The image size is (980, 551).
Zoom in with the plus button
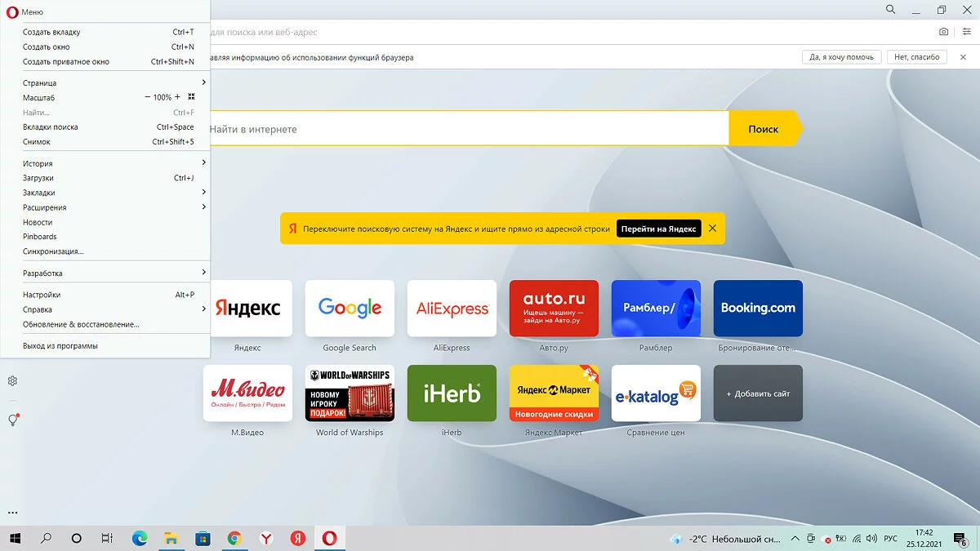(177, 97)
